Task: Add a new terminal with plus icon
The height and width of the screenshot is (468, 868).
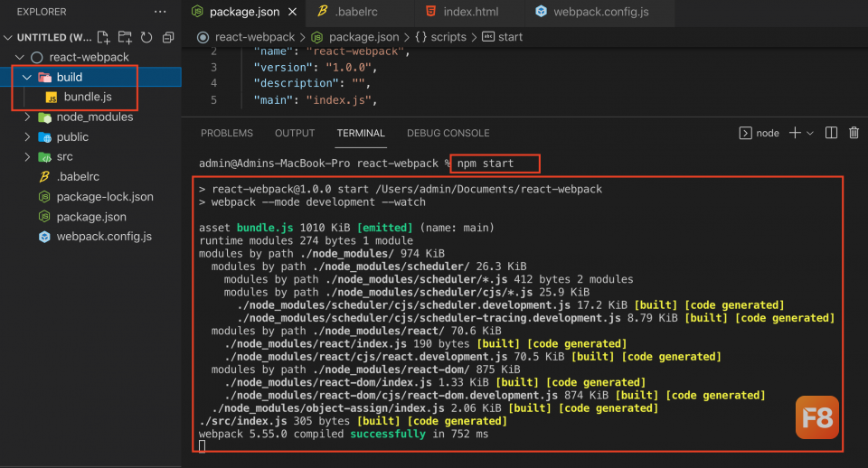Action: click(x=795, y=133)
